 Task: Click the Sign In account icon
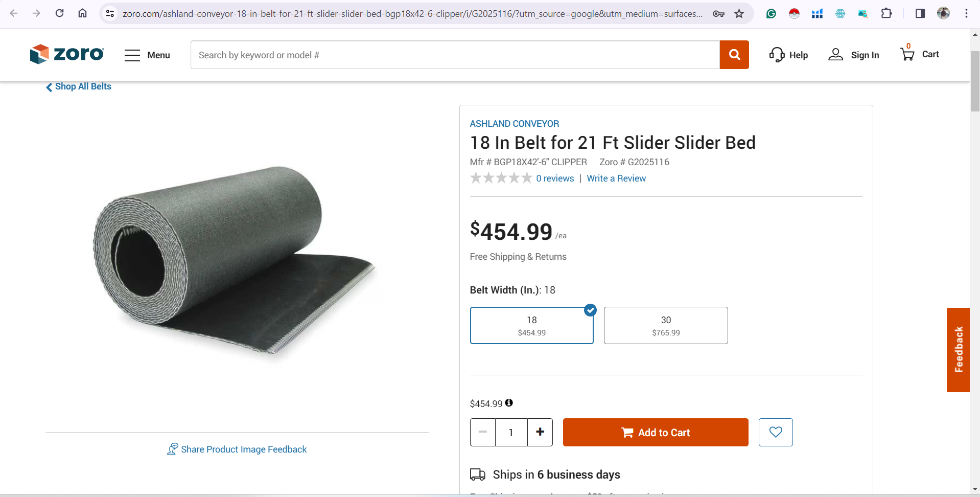(x=835, y=55)
